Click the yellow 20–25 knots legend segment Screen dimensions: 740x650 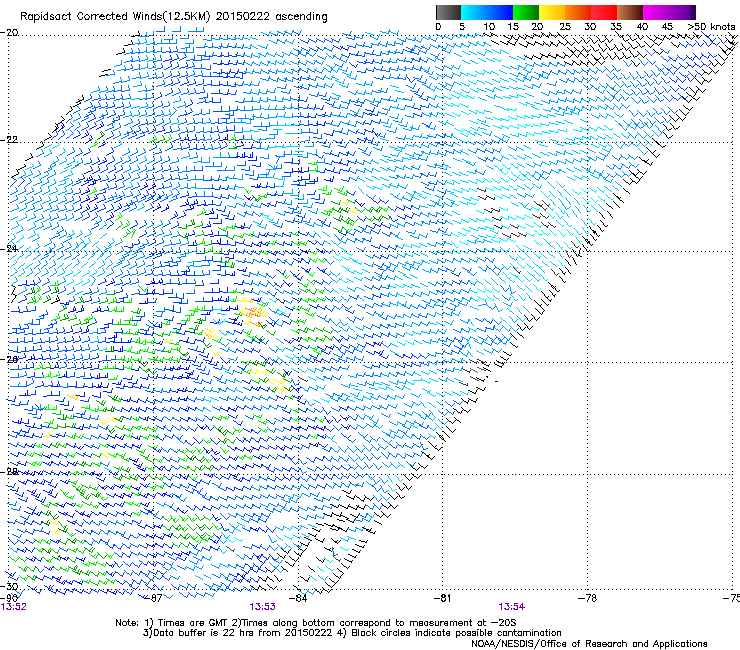tap(551, 12)
